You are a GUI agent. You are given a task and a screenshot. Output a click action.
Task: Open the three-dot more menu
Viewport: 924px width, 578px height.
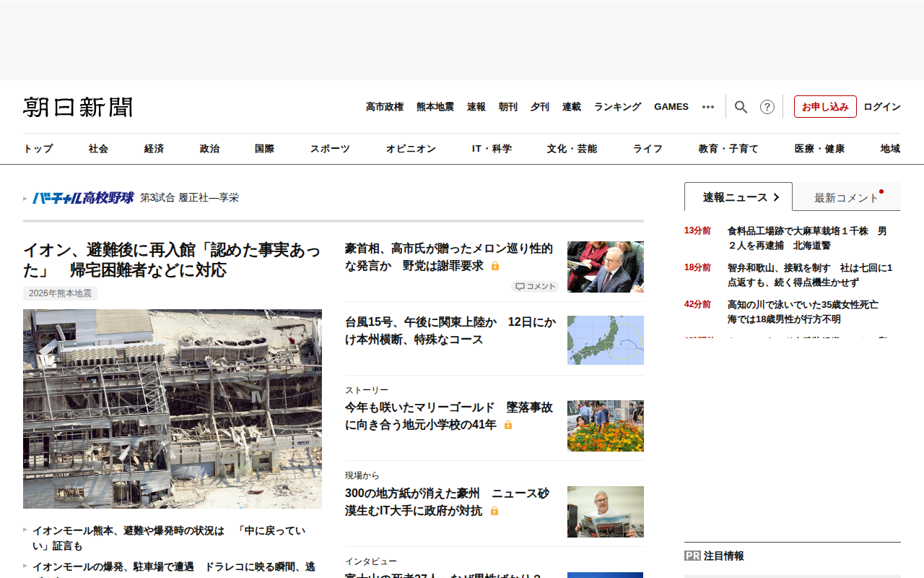point(708,107)
